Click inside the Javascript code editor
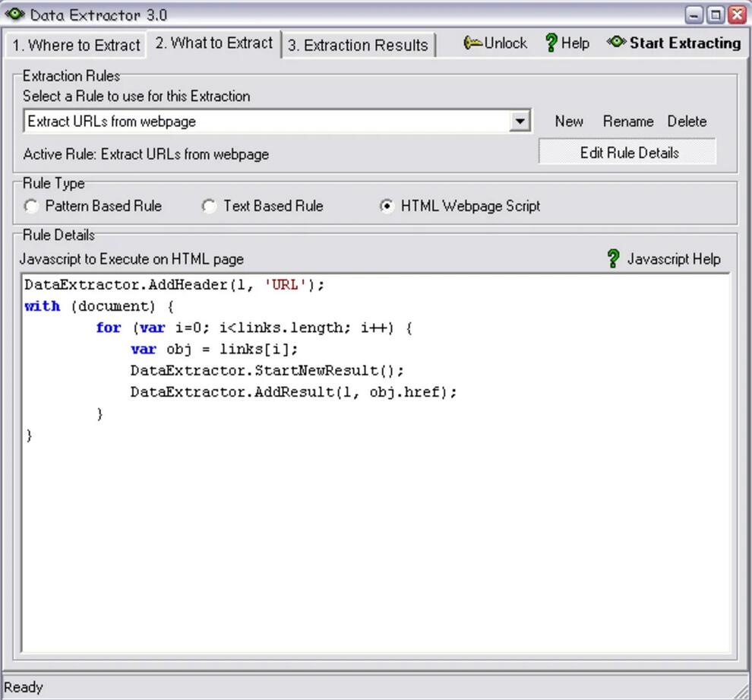The image size is (752, 700). tap(375, 464)
